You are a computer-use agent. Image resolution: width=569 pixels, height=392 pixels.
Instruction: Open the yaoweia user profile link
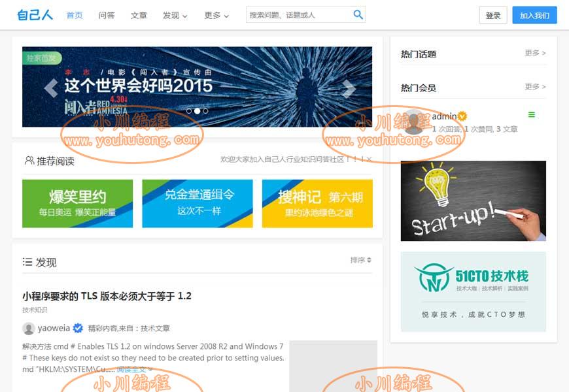tap(54, 328)
